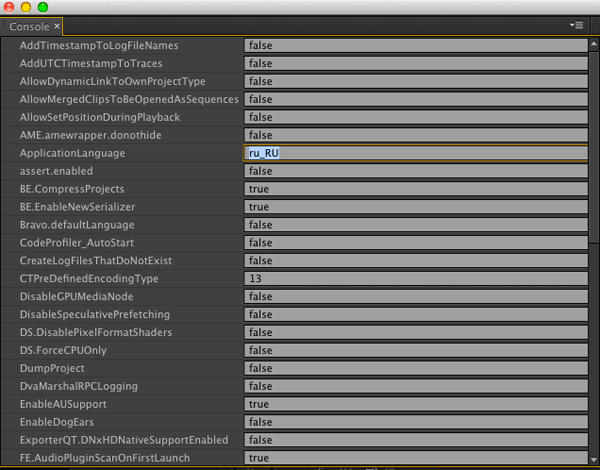600x470 pixels.
Task: Edit the DisableSpeculativePrefetching value field
Action: (x=416, y=315)
